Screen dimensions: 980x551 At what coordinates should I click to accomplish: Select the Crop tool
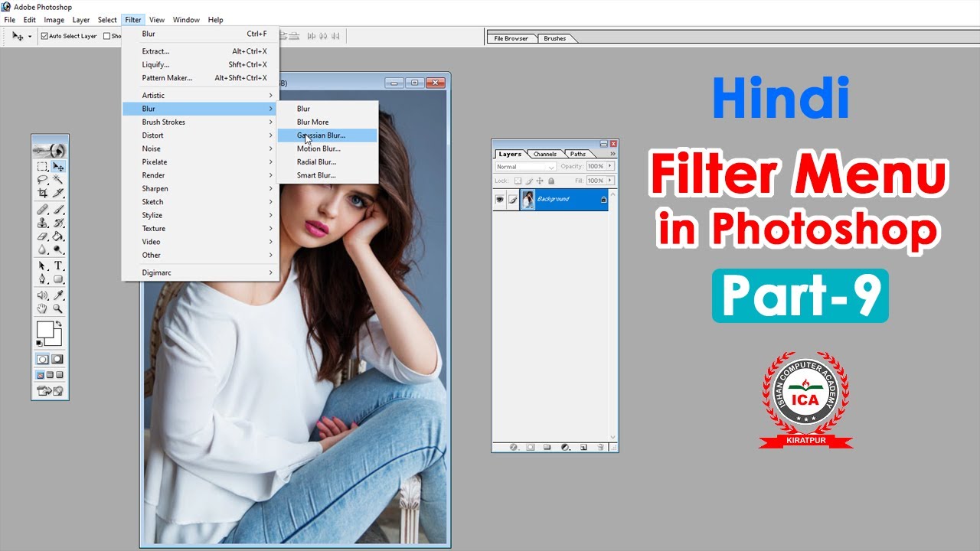coord(42,193)
